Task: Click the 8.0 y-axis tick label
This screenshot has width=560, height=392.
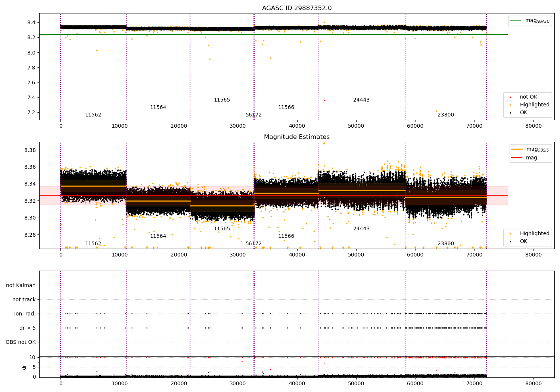Action: [x=31, y=53]
